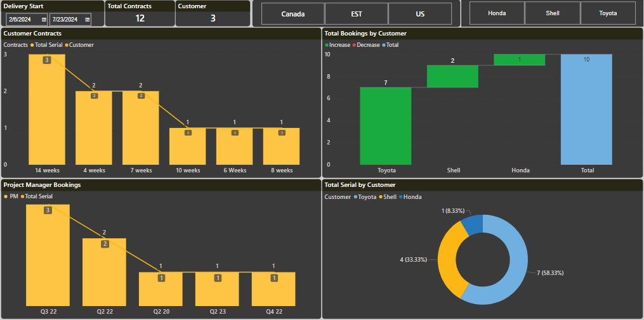Click PM legend marker in Project Manager Bookings
The width and height of the screenshot is (644, 320).
tap(6, 196)
